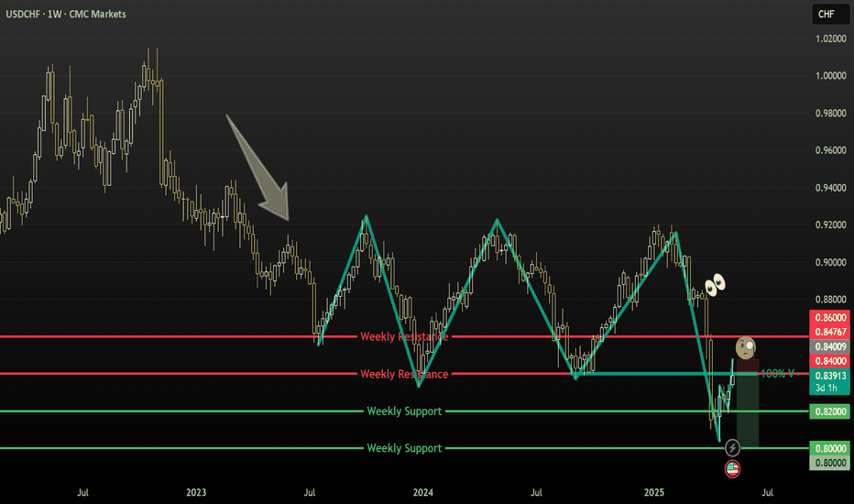Select the Weekly Support label on 0.80000 line
The height and width of the screenshot is (504, 854).
[404, 448]
